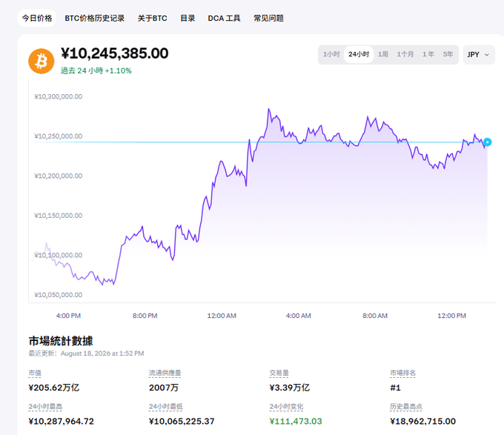The height and width of the screenshot is (435, 504).
Task: Click the ¥10,050,000.00 axis label
Action: (x=58, y=295)
